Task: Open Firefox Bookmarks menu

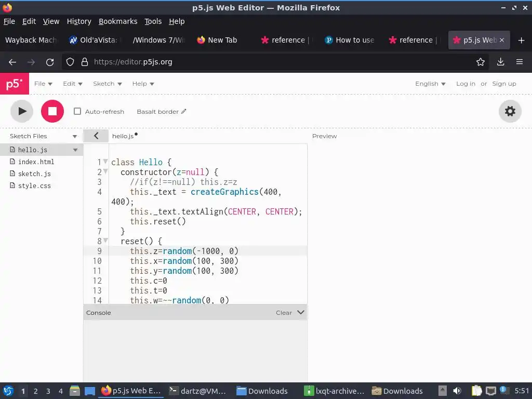Action: (118, 21)
